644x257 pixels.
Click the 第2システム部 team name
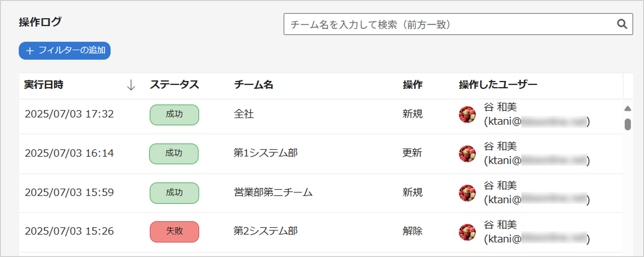(265, 231)
